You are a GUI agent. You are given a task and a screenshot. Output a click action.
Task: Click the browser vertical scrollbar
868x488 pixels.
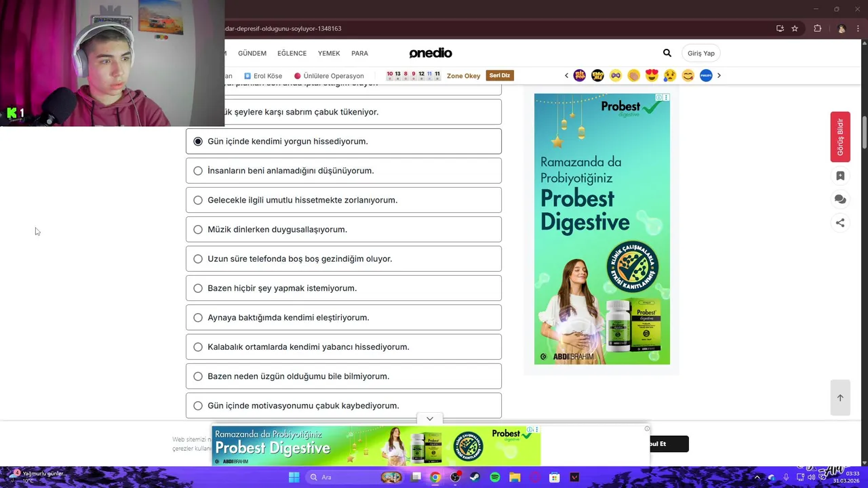pyautogui.click(x=864, y=133)
